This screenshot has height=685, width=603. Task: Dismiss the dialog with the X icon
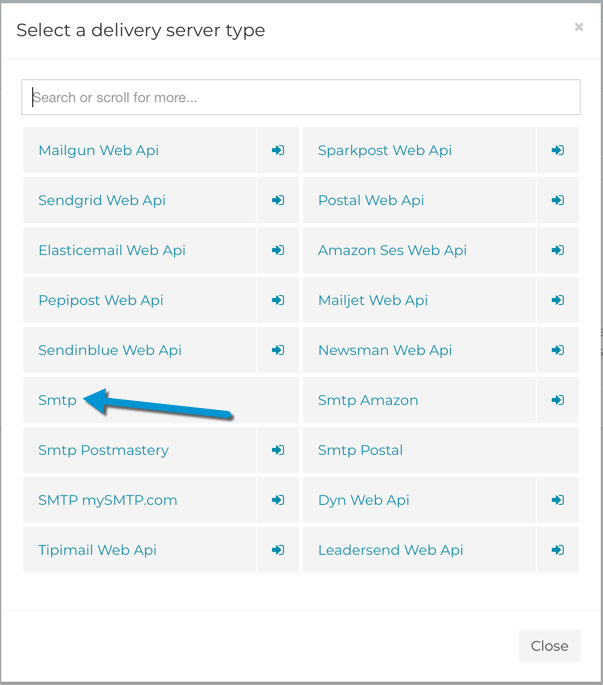point(579,27)
